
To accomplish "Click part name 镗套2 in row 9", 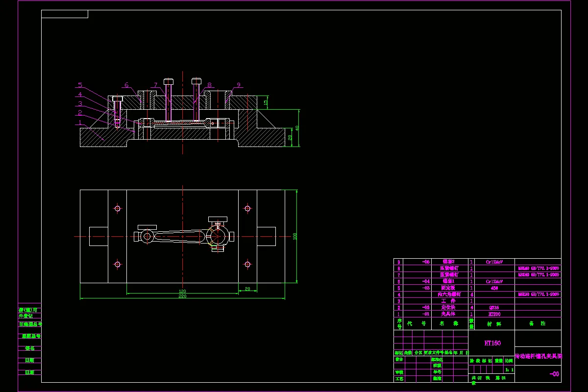I will click(448, 262).
